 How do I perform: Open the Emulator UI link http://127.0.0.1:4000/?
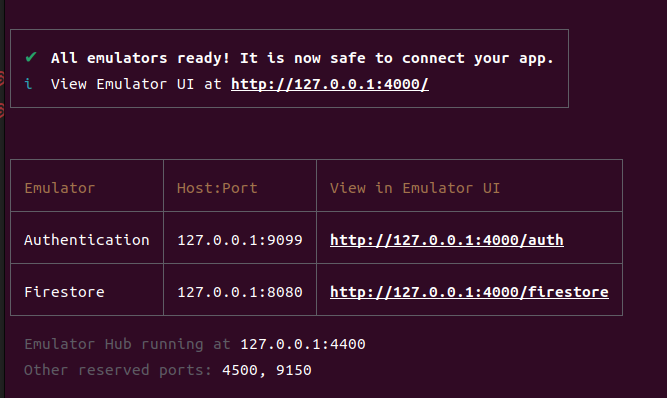pos(330,84)
